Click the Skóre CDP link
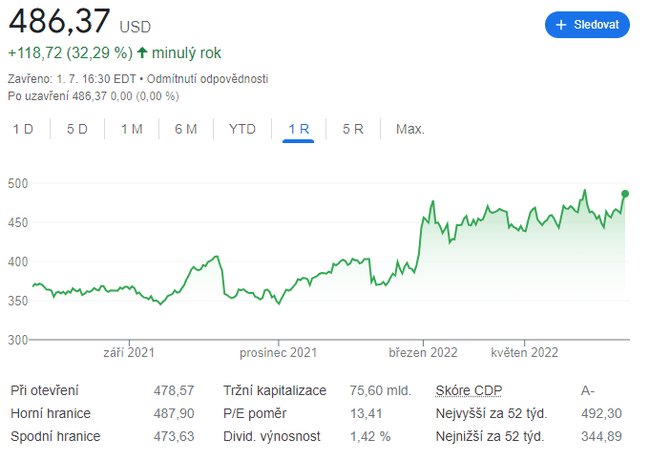 tap(469, 390)
